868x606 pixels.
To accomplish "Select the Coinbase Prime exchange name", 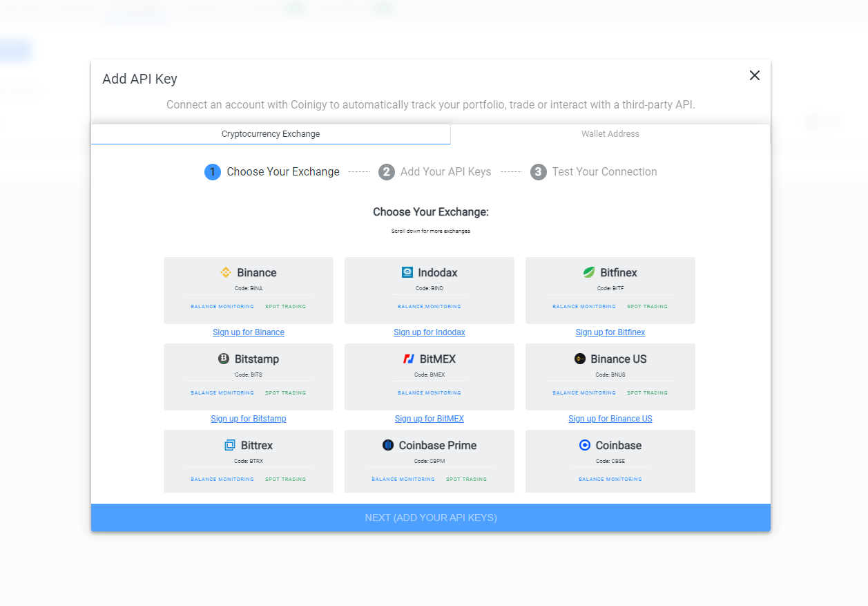I will click(x=438, y=445).
